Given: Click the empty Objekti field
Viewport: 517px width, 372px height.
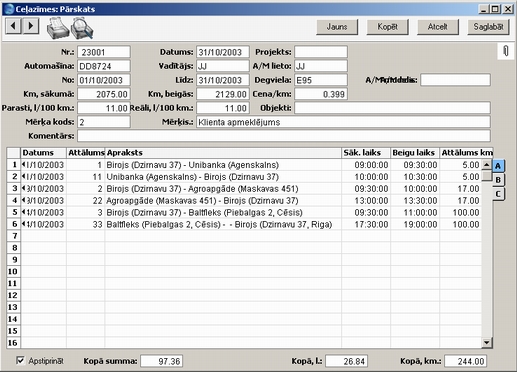Looking at the screenshot, I should pos(392,108).
